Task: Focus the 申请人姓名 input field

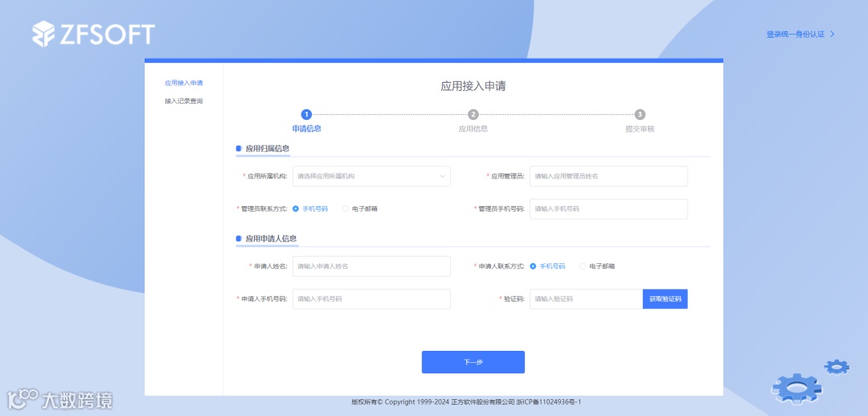Action: [x=371, y=266]
